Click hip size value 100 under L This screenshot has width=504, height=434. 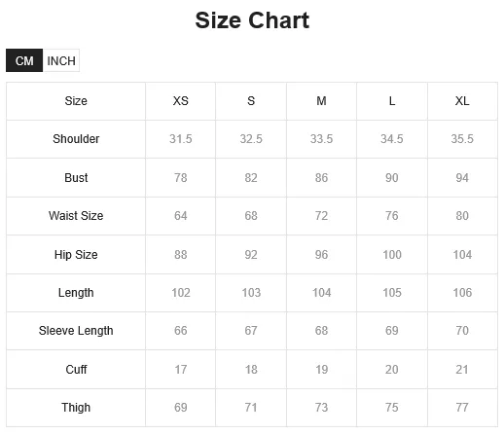click(392, 255)
